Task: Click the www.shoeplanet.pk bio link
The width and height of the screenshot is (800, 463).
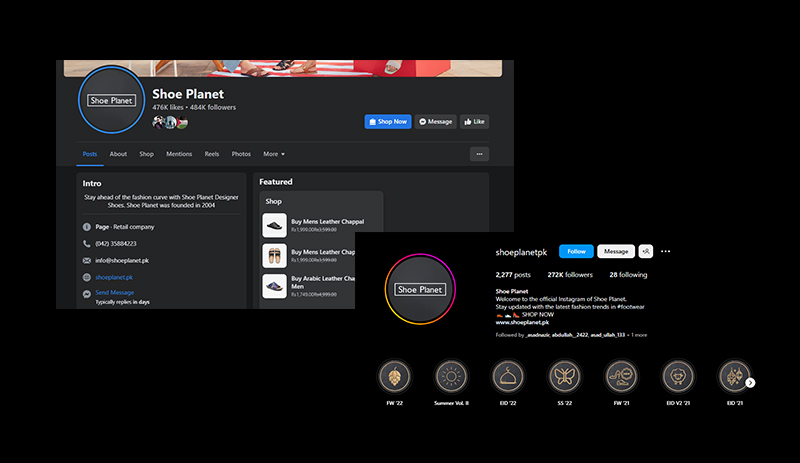Action: tap(522, 322)
